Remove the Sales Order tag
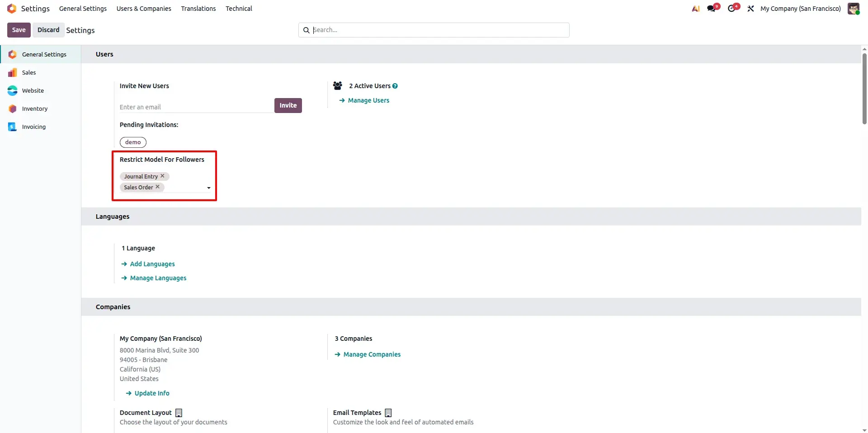The width and height of the screenshot is (868, 433). tap(157, 187)
